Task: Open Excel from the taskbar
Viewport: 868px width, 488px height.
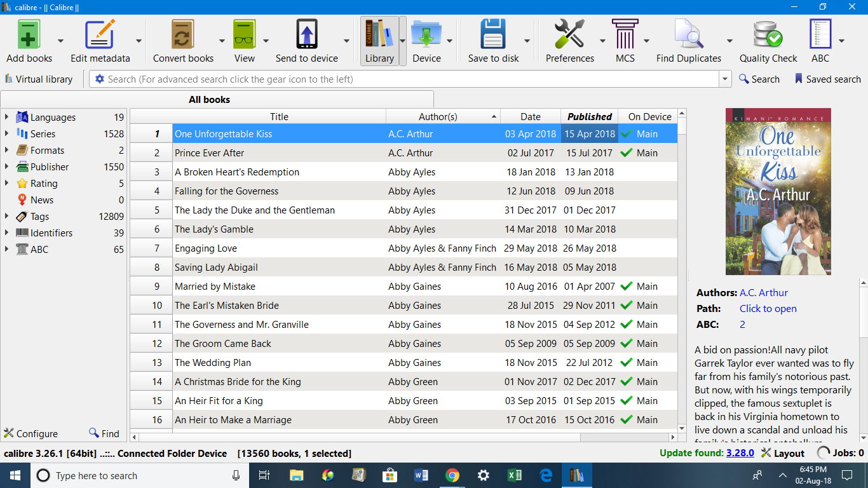Action: [515, 475]
